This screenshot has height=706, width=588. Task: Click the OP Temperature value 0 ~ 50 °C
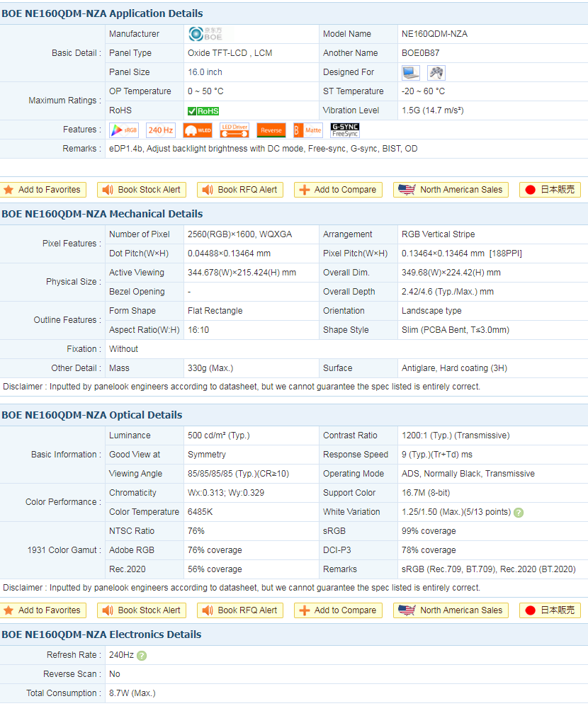pyautogui.click(x=205, y=91)
